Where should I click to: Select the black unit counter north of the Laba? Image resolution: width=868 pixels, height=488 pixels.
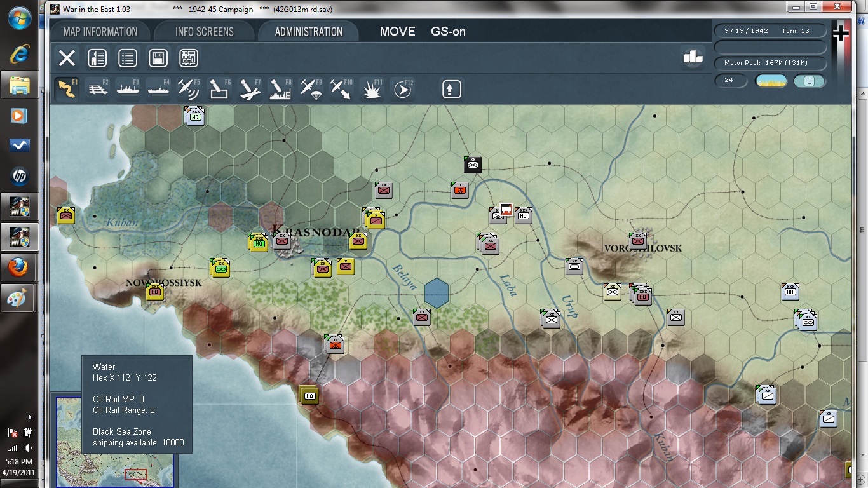coord(472,165)
